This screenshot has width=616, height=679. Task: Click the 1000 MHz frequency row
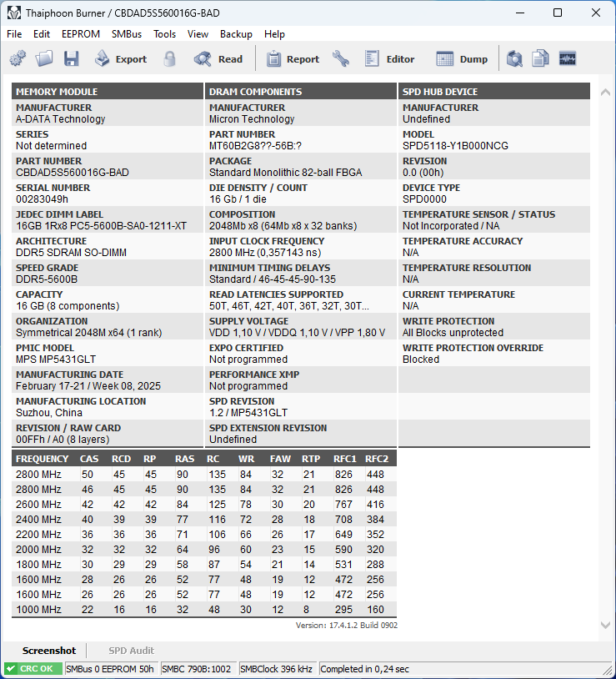203,609
